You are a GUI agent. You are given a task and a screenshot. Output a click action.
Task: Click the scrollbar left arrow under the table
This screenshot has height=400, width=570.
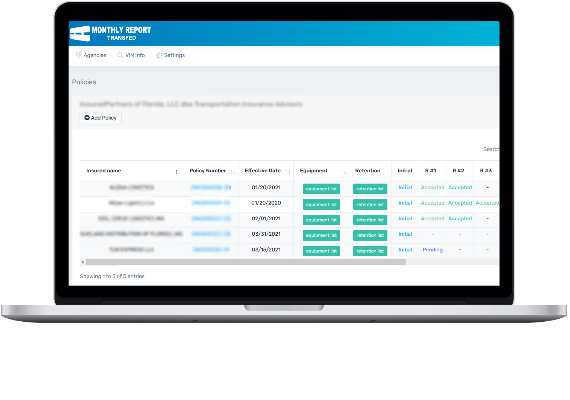(83, 262)
